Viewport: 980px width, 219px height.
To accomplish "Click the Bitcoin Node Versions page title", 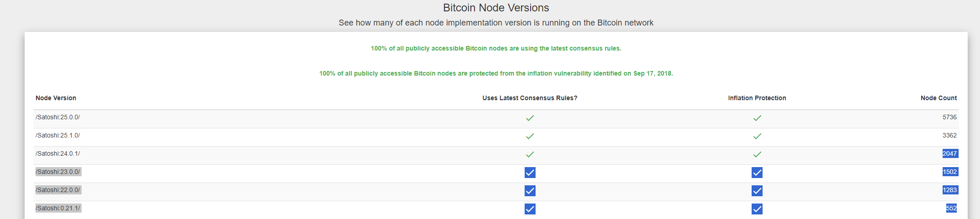I will coord(496,8).
